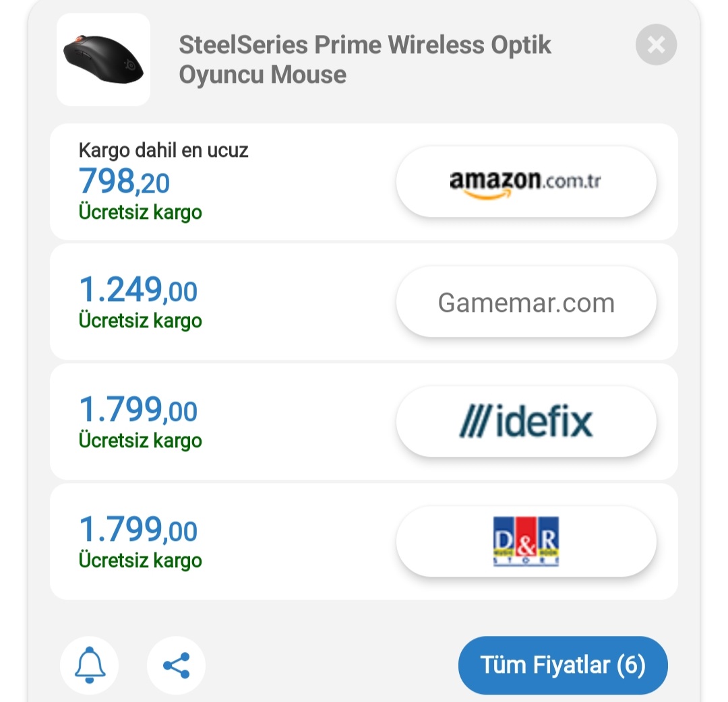Tap "Ücretsiz kargo" under the 798,20 price
Screen dimensions: 728x702
pos(140,212)
